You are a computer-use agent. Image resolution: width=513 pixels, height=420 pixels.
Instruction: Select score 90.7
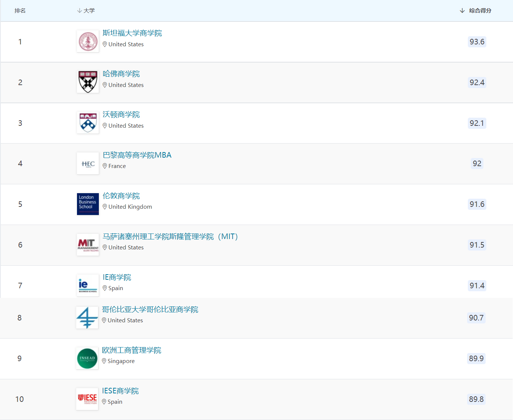click(x=476, y=318)
